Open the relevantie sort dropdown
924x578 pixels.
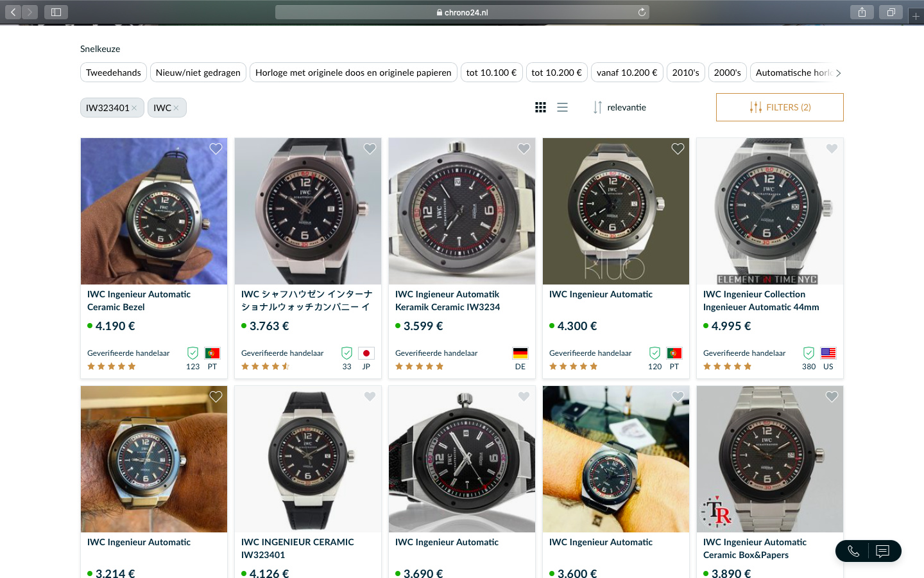tap(619, 107)
